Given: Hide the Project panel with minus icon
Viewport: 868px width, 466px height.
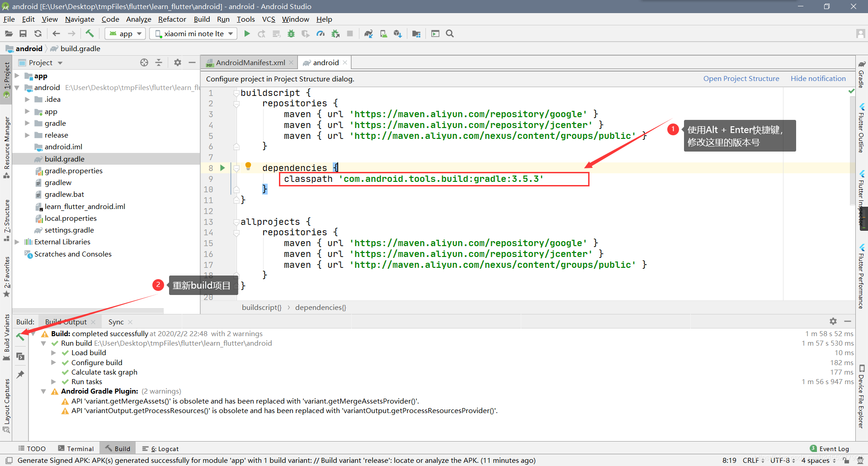Looking at the screenshot, I should tap(192, 62).
